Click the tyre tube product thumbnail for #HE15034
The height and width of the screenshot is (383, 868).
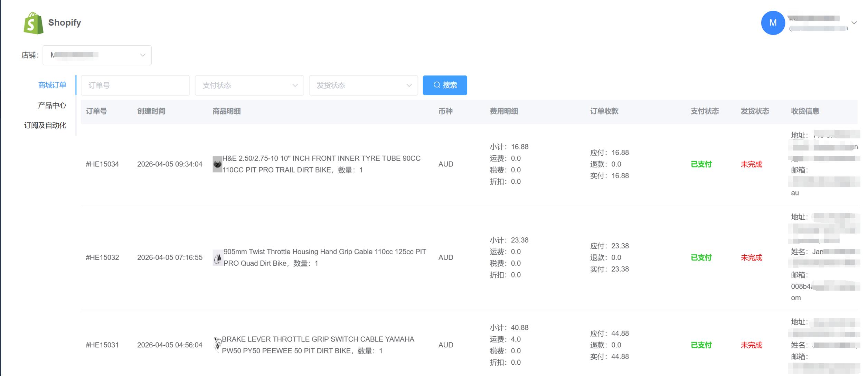[217, 164]
